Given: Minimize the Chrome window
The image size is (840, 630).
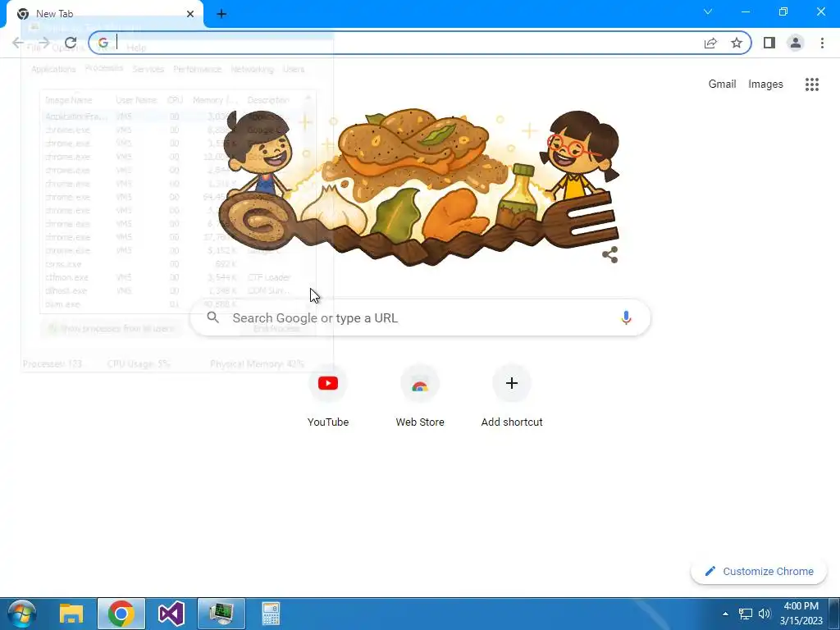Looking at the screenshot, I should pos(746,11).
